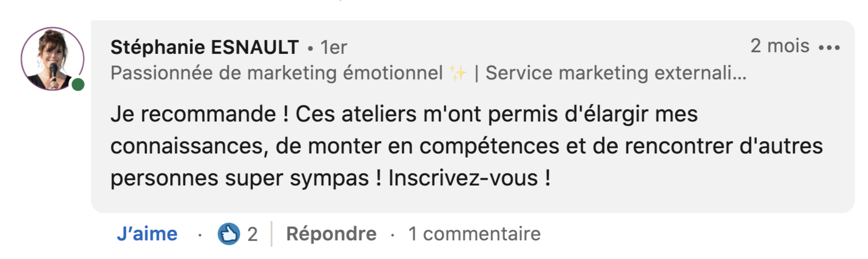The height and width of the screenshot is (259, 868).
Task: Open the Stéphanie ESNAULT name link
Action: 204,47
